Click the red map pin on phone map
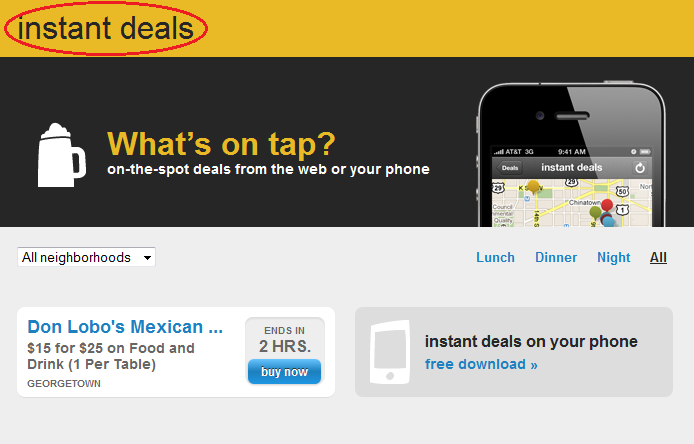 click(x=607, y=205)
